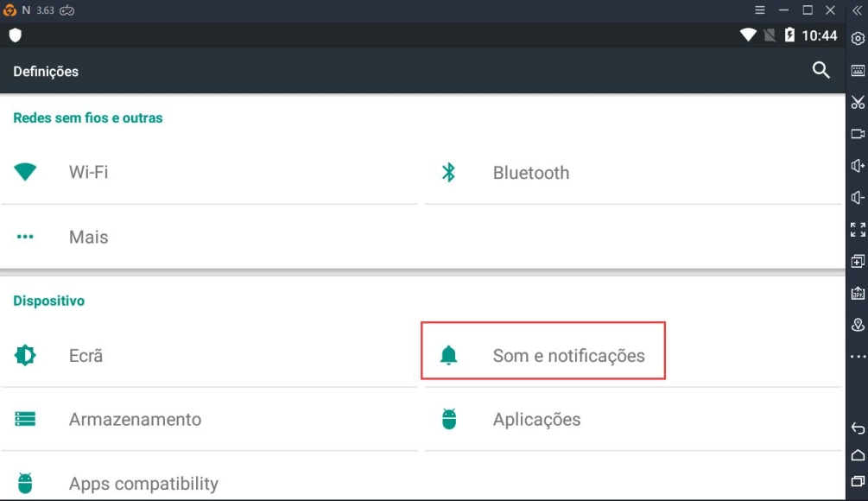Expand the three-dots more tools

pos(856,356)
